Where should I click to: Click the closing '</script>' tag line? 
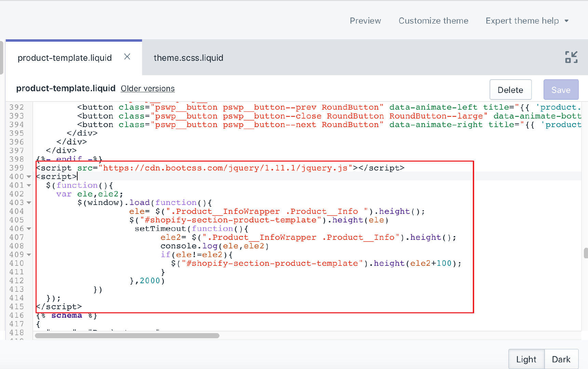click(59, 306)
